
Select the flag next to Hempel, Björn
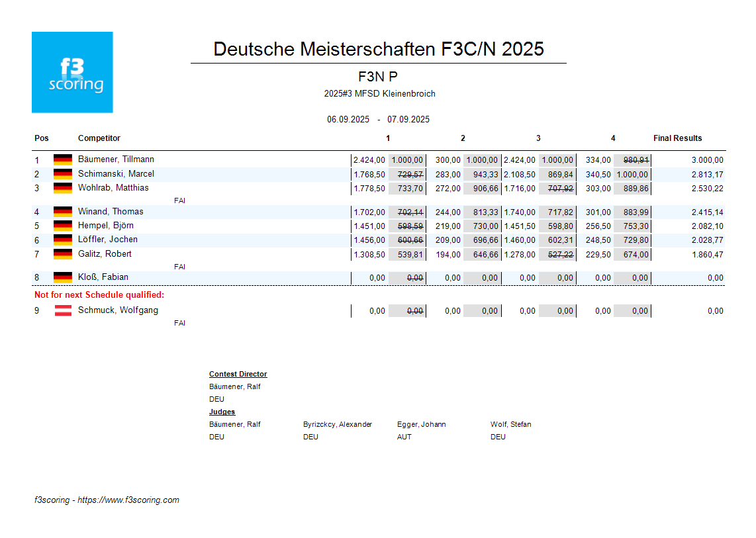63,226
